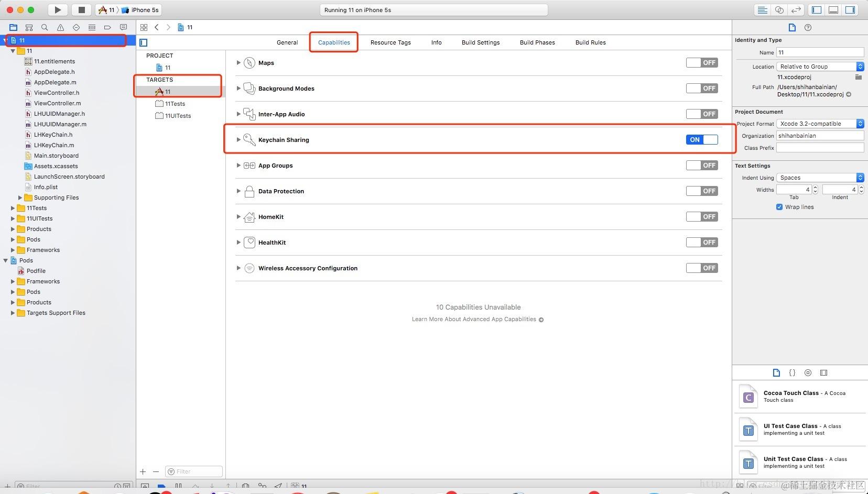Open the Breakpoint navigator

click(108, 27)
